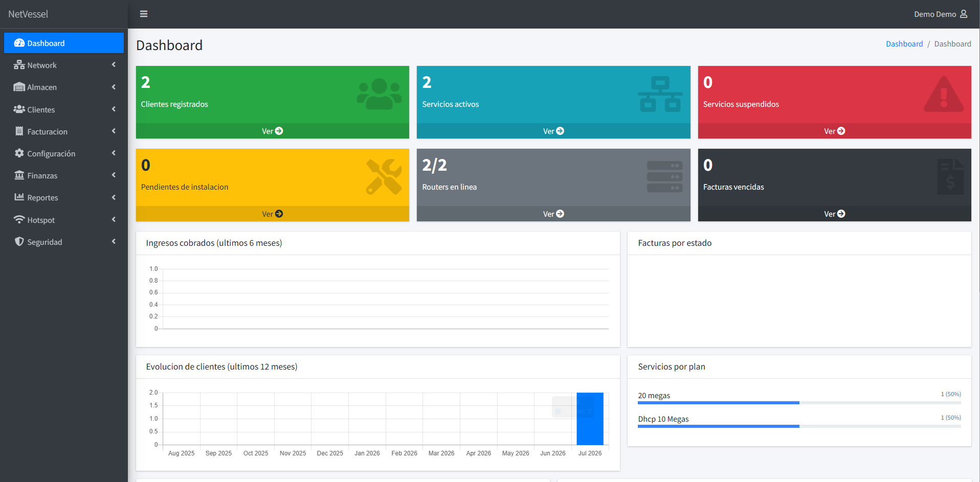980x482 pixels.
Task: Click the 'Jan 2026' axis label
Action: coord(367,453)
